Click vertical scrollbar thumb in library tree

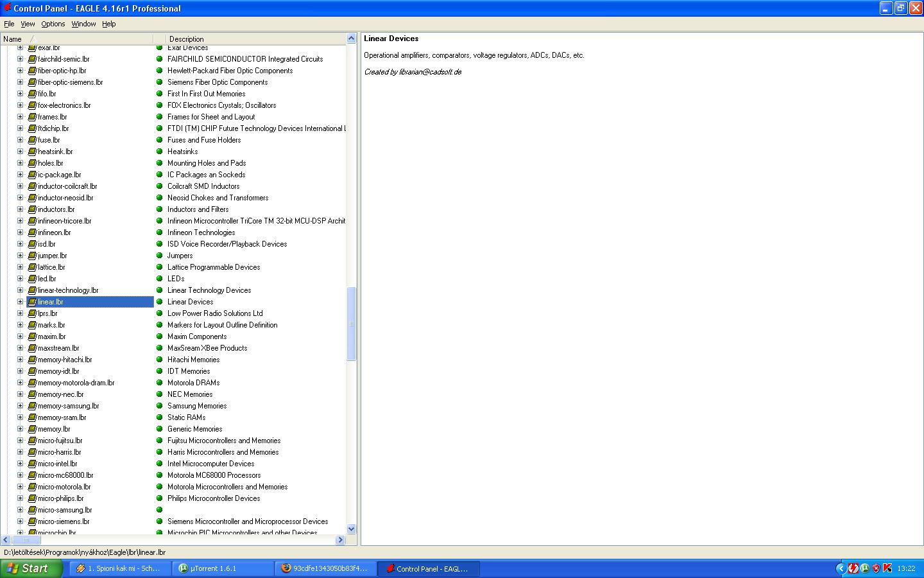pyautogui.click(x=351, y=324)
